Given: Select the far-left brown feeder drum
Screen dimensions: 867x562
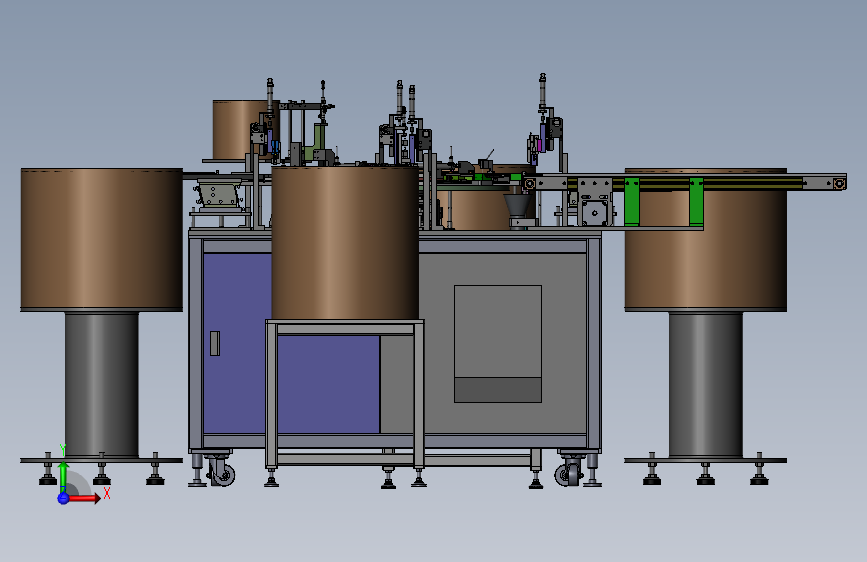Looking at the screenshot, I should 102,240.
